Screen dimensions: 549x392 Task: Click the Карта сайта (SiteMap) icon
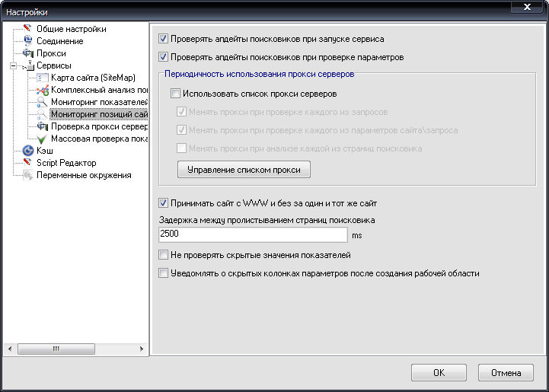[43, 78]
